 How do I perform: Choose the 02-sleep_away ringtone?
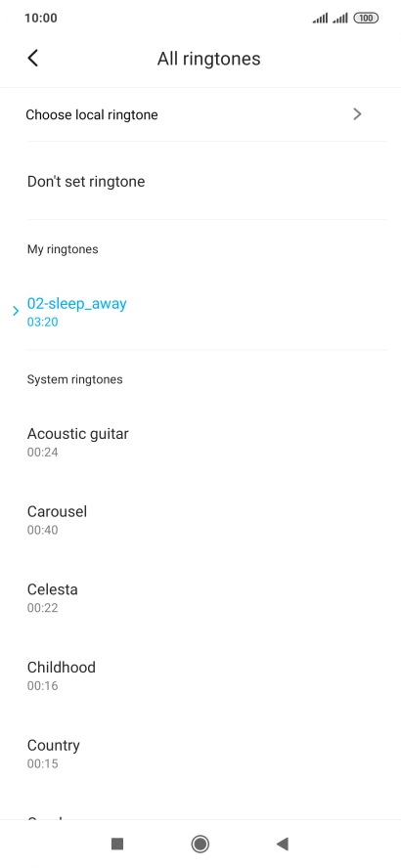point(200,312)
